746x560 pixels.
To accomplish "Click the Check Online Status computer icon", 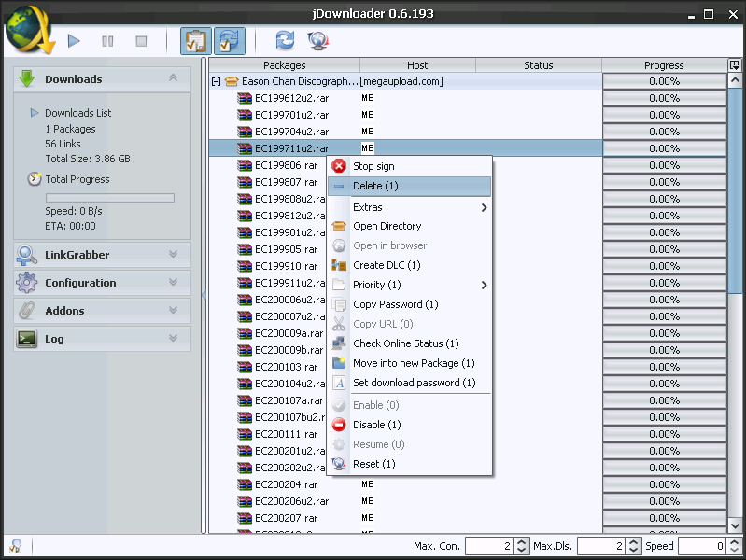I will (339, 343).
